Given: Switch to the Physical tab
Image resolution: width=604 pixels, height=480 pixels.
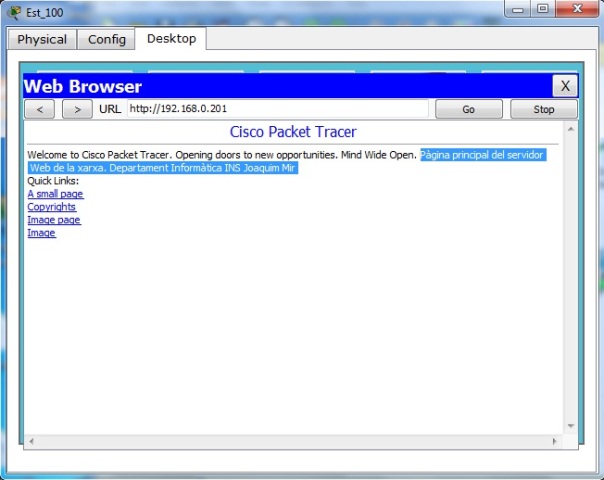Looking at the screenshot, I should (x=42, y=39).
